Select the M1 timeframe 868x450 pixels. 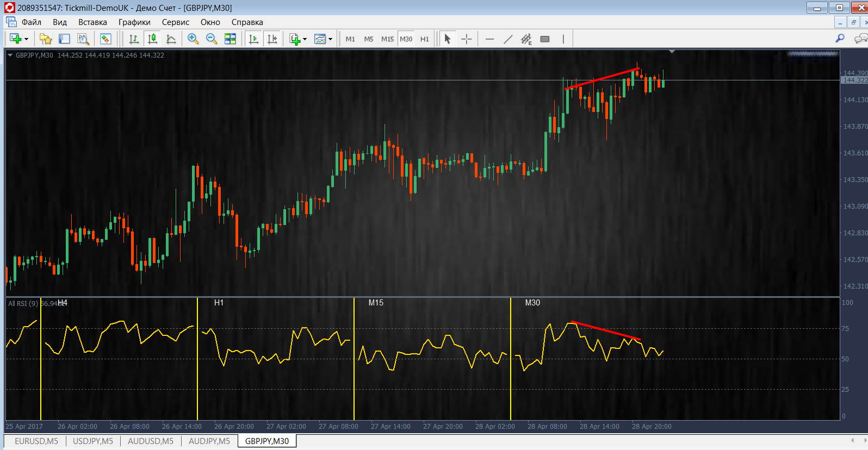click(350, 39)
